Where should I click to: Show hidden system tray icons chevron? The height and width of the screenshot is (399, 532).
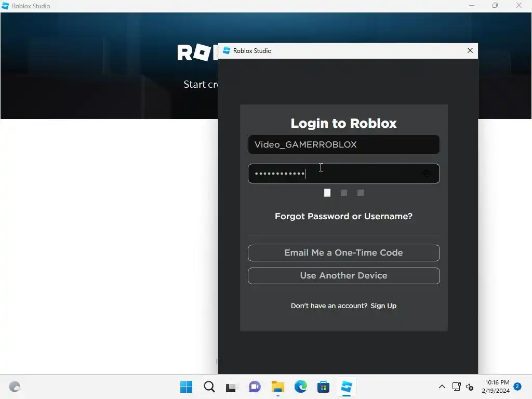click(442, 387)
